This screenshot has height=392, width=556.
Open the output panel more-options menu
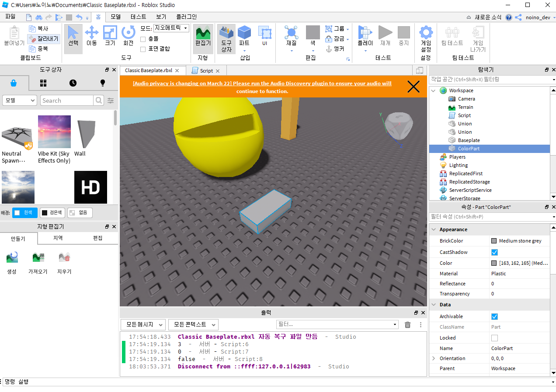click(420, 325)
